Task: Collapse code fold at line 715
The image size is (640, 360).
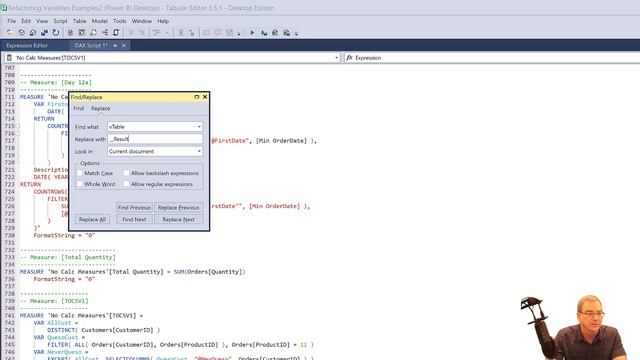Action: click(x=18, y=126)
